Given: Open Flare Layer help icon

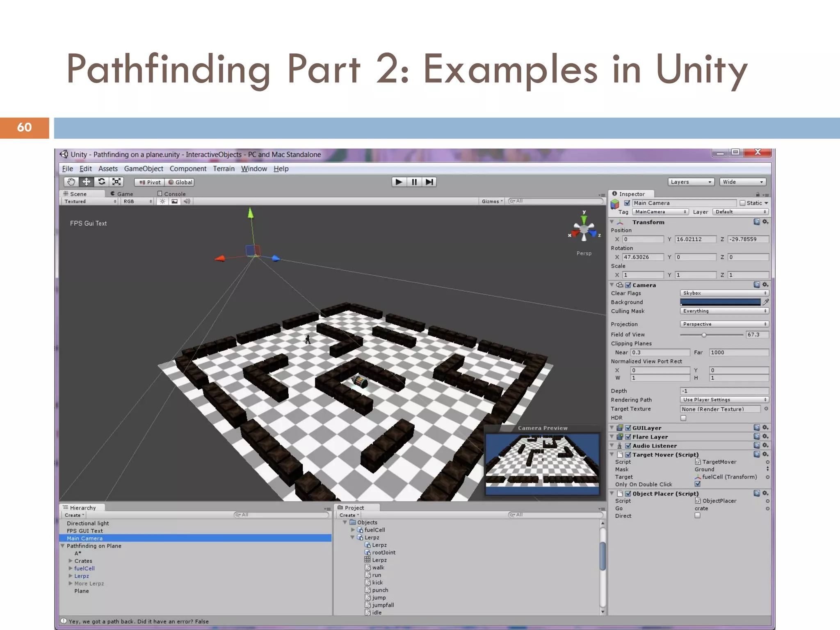Looking at the screenshot, I should (x=757, y=436).
